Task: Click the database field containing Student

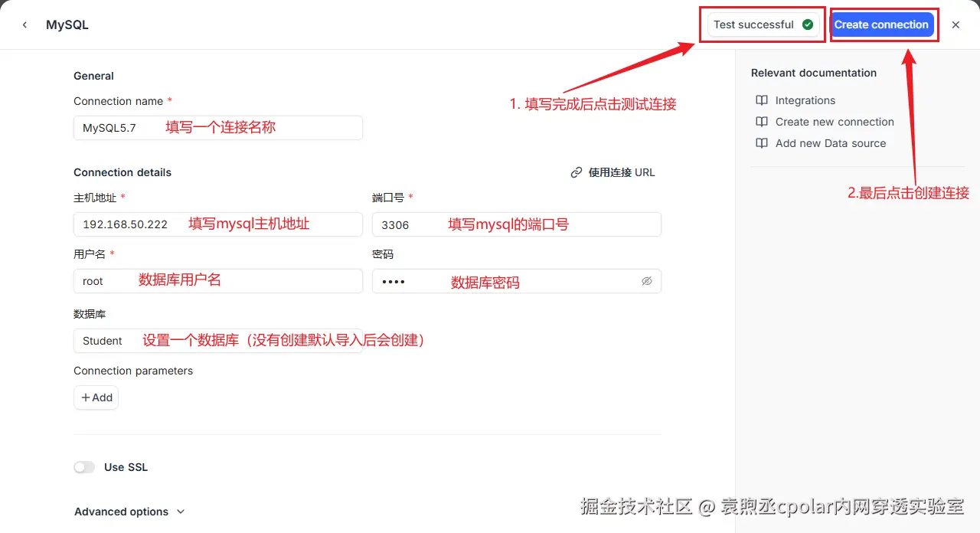Action: (x=218, y=341)
